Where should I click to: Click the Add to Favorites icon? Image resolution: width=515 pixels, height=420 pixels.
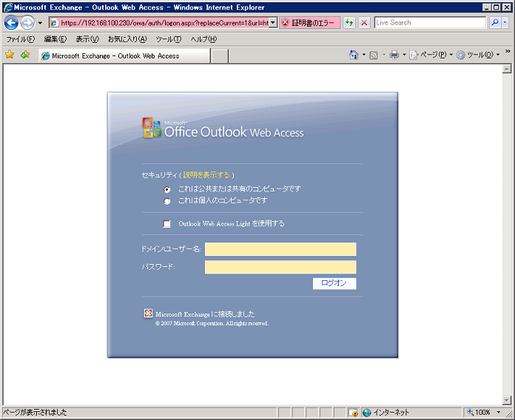[25, 55]
